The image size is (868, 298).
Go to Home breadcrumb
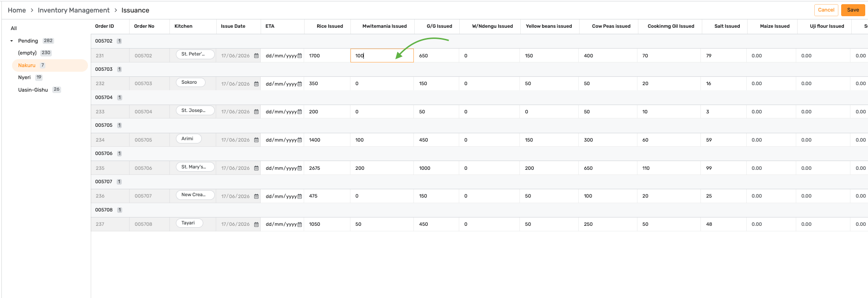pos(17,10)
